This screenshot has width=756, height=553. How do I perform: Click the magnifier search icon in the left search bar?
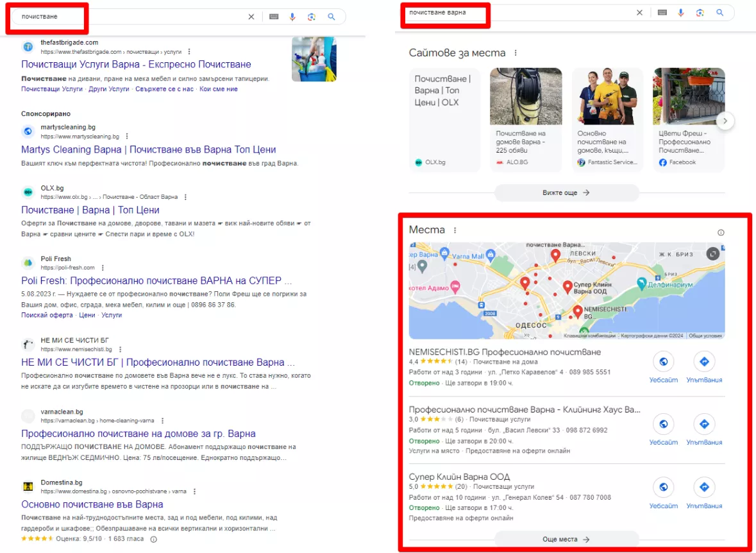click(x=332, y=17)
